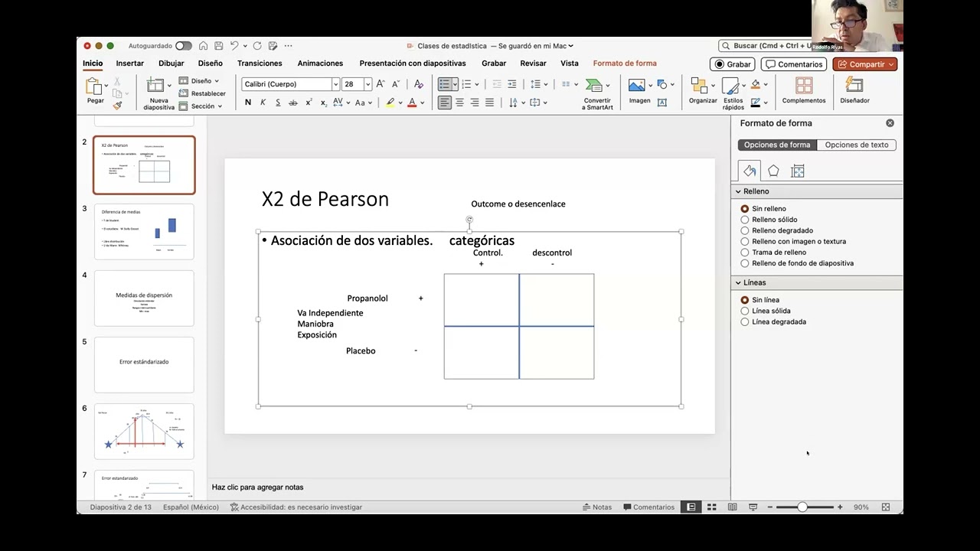Screen dimensions: 980x551
Task: Increase font size with large A icon
Action: point(381,84)
